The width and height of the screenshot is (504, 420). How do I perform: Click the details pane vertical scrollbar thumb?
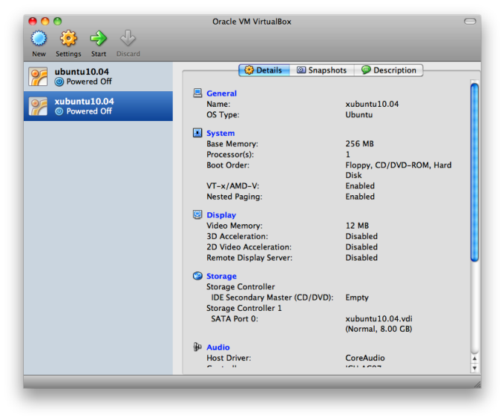point(474,173)
